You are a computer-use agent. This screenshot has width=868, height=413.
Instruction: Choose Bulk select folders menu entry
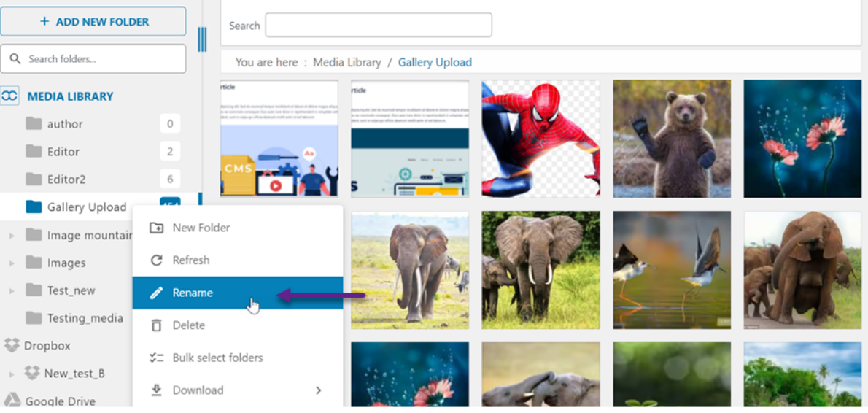coord(238,358)
